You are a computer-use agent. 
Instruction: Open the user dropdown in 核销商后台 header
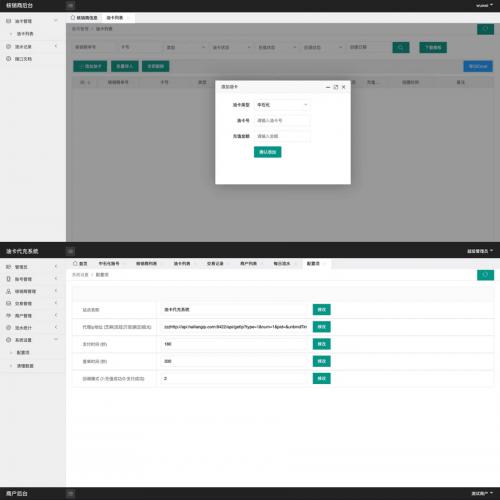pyautogui.click(x=484, y=5)
